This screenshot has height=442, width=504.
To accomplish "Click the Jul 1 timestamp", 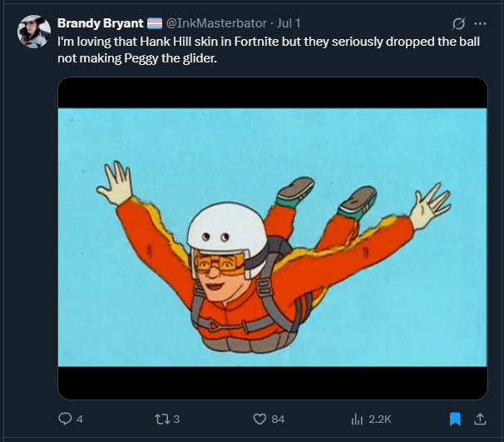I will pyautogui.click(x=288, y=23).
